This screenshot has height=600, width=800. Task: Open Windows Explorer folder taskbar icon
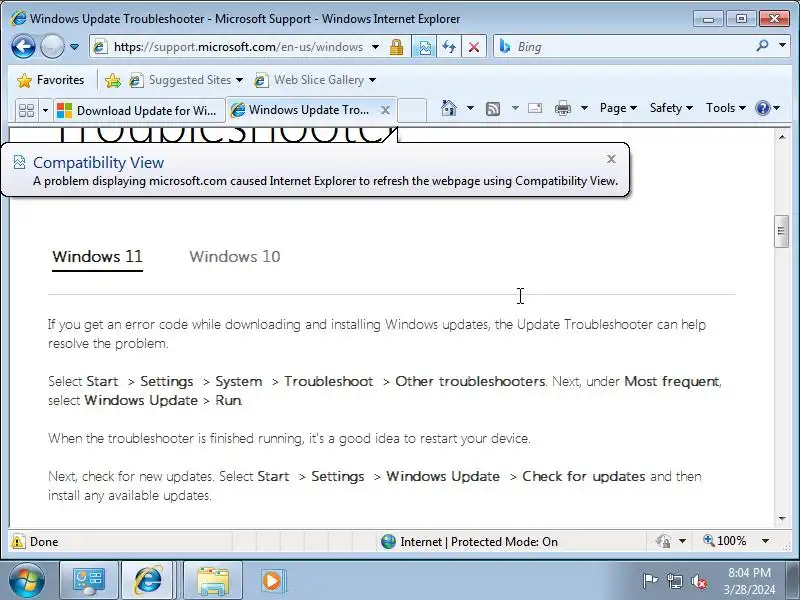213,581
